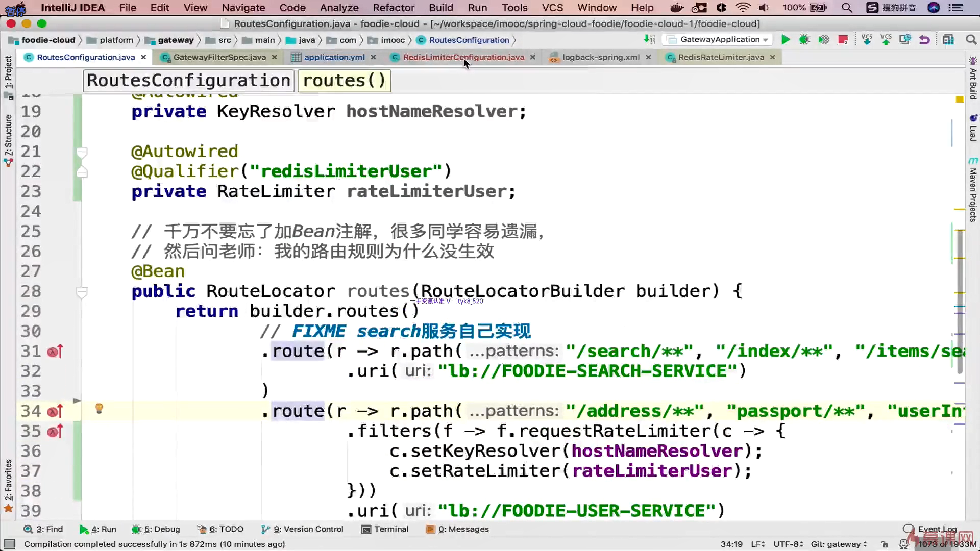The height and width of the screenshot is (551, 980).
Task: Switch to application.yml editor tab
Action: (334, 57)
